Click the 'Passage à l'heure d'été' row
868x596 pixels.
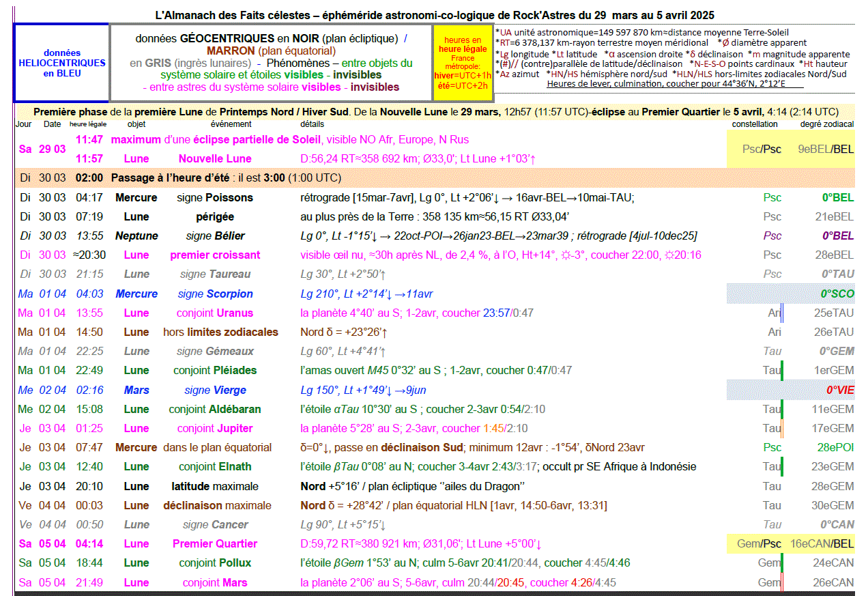tap(434, 178)
